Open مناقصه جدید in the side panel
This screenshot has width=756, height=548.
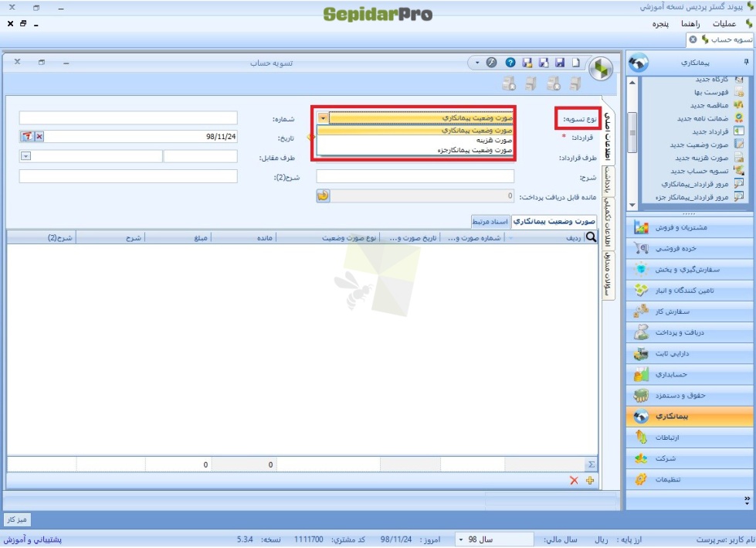tap(709, 105)
